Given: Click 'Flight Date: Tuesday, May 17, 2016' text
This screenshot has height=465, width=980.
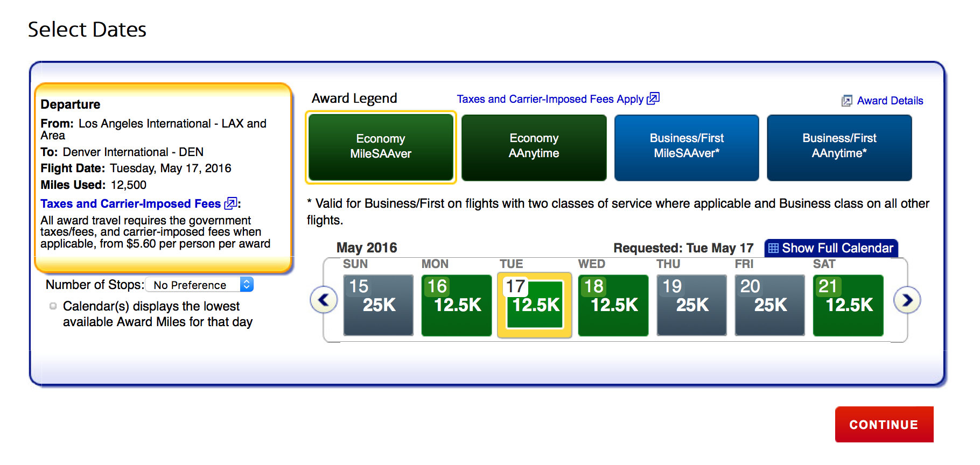Looking at the screenshot, I should [136, 168].
